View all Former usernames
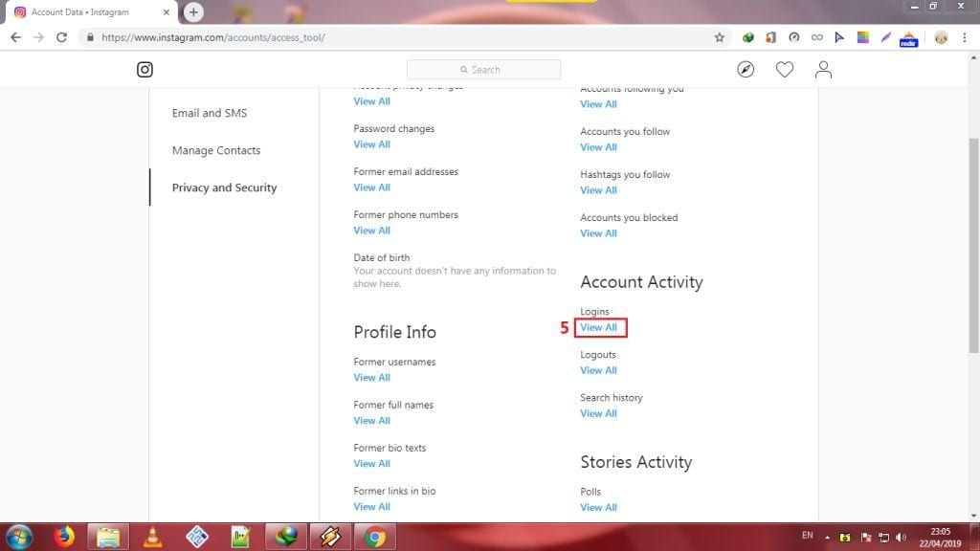Screen dimensions: 980x551 click(x=371, y=378)
